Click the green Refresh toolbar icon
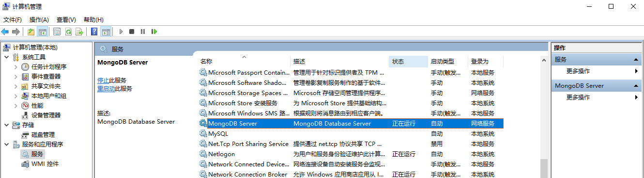The image size is (644, 178). [x=68, y=32]
